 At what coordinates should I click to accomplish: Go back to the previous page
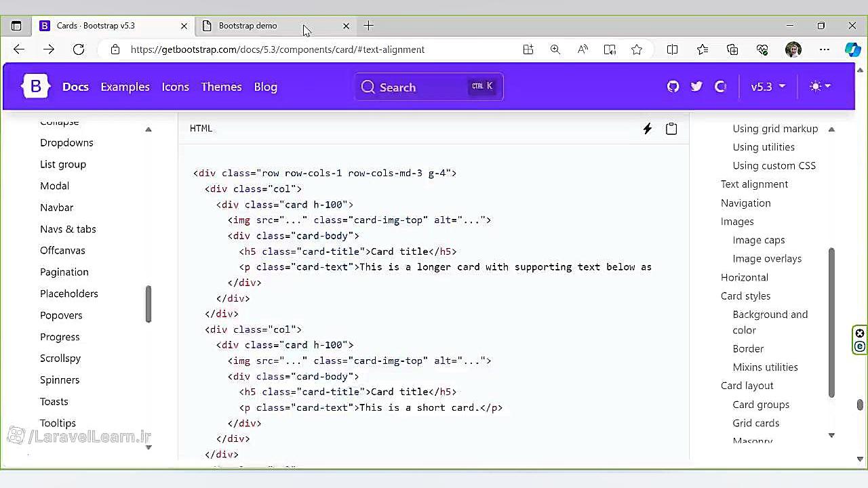pyautogui.click(x=19, y=49)
